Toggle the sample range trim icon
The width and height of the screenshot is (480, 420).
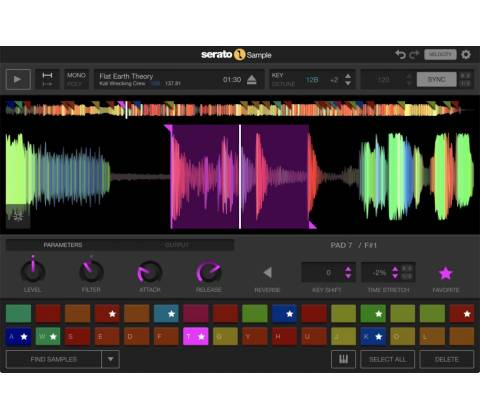[47, 79]
